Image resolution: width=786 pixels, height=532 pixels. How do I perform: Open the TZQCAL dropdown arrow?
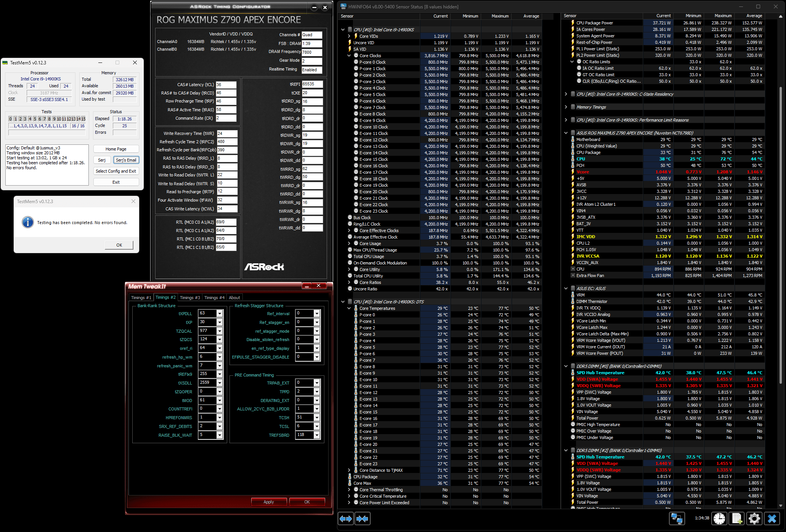pos(220,331)
